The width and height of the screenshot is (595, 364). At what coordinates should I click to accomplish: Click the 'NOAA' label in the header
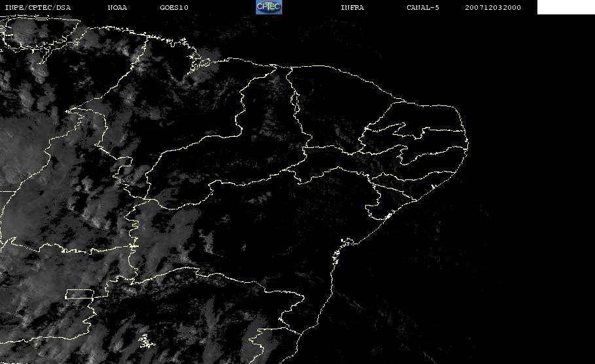click(117, 7)
